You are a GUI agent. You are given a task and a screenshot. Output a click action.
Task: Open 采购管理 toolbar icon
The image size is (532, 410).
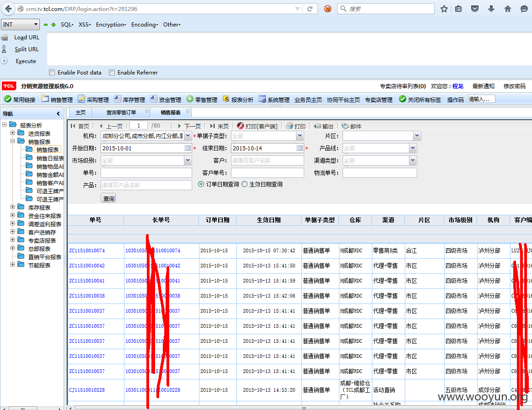81,99
